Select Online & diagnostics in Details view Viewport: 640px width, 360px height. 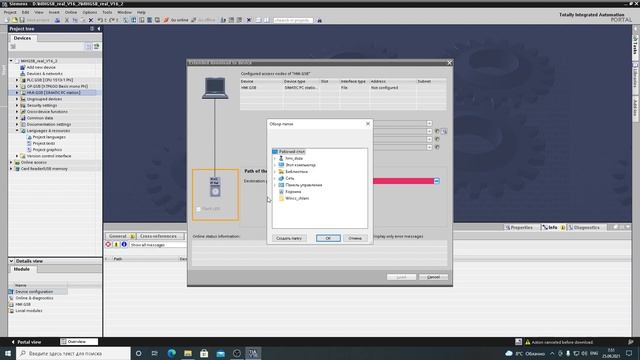(x=34, y=298)
